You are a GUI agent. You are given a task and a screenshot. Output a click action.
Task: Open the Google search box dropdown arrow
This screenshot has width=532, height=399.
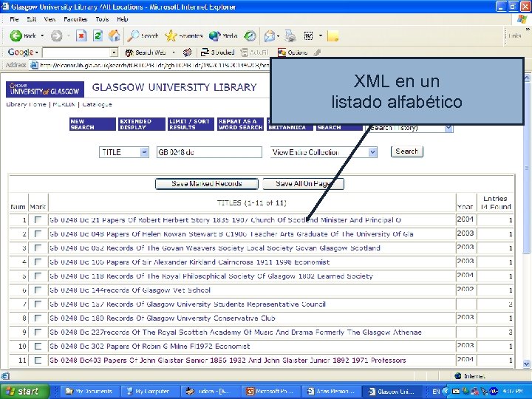pos(114,52)
